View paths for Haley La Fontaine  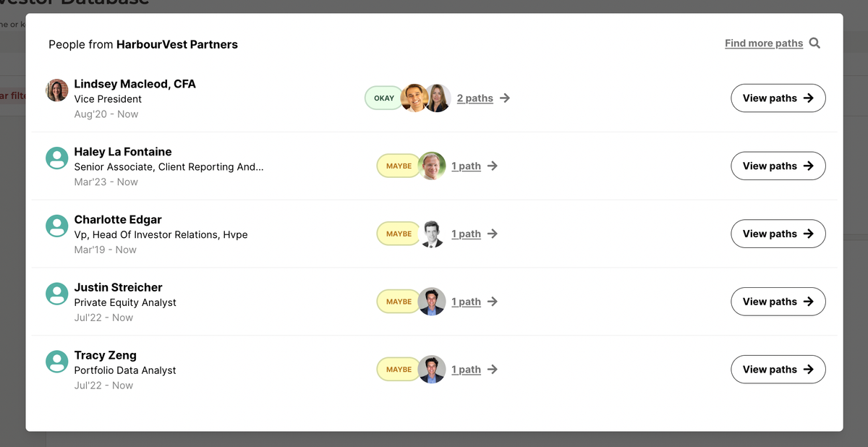(778, 166)
